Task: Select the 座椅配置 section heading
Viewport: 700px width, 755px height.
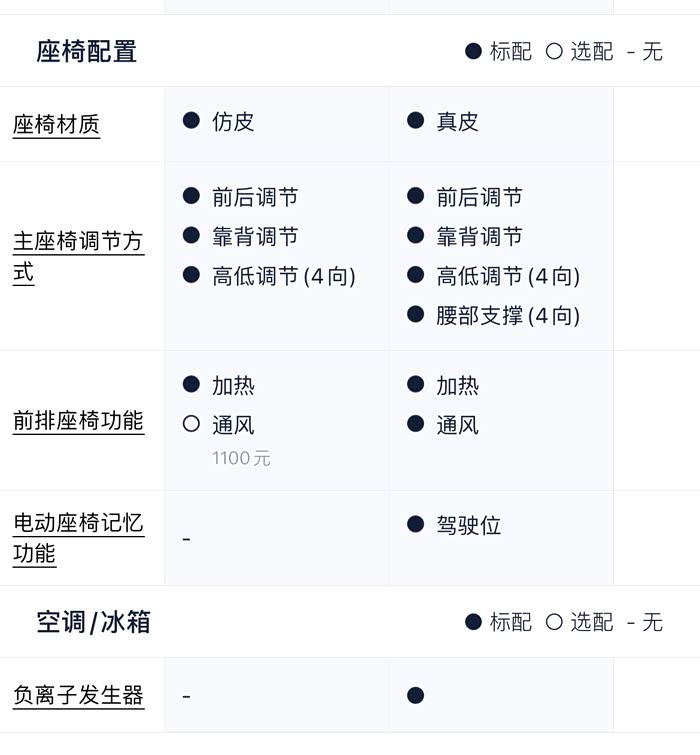Action: click(87, 51)
